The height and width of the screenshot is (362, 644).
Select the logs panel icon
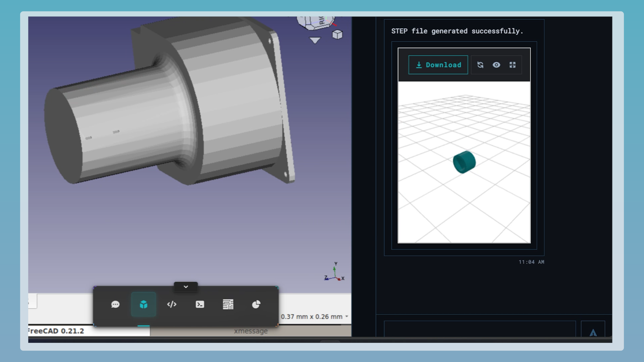coord(228,304)
